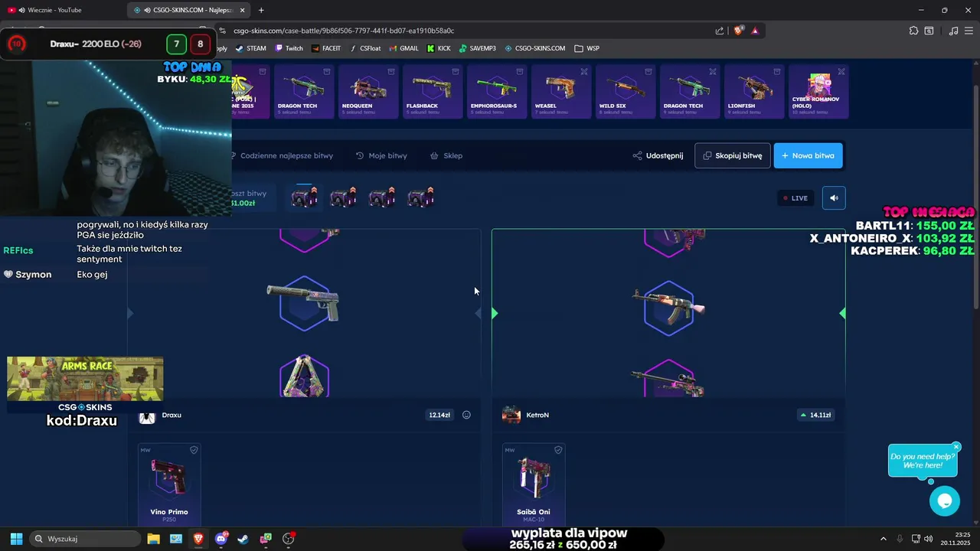Click the share page icon in address bar
Image resolution: width=980 pixels, height=551 pixels.
pyautogui.click(x=720, y=31)
